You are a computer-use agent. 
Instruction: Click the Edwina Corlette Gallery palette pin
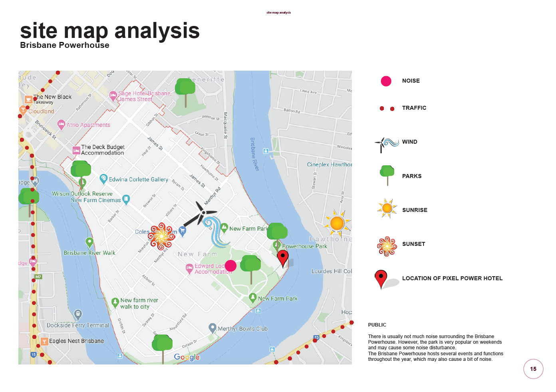coord(103,179)
